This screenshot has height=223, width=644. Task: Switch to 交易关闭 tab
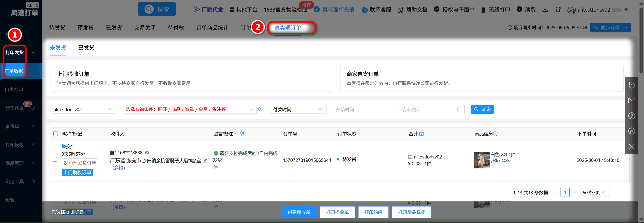click(x=145, y=28)
